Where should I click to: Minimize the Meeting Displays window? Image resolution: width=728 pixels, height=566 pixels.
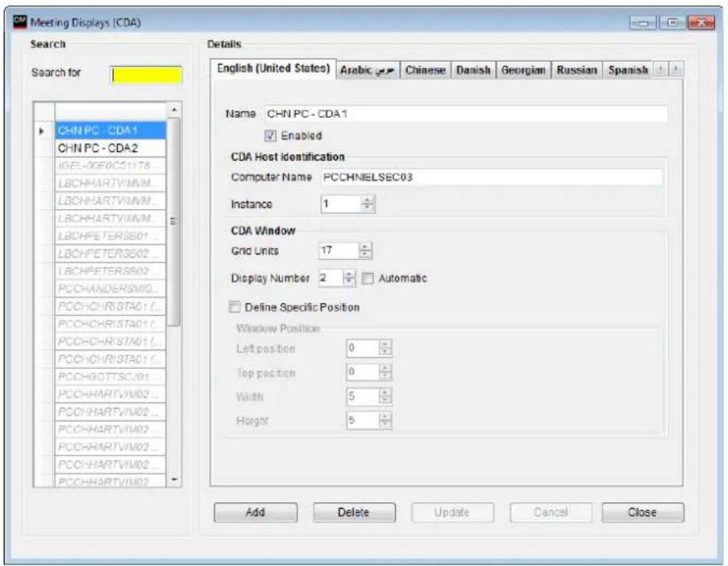[x=643, y=23]
